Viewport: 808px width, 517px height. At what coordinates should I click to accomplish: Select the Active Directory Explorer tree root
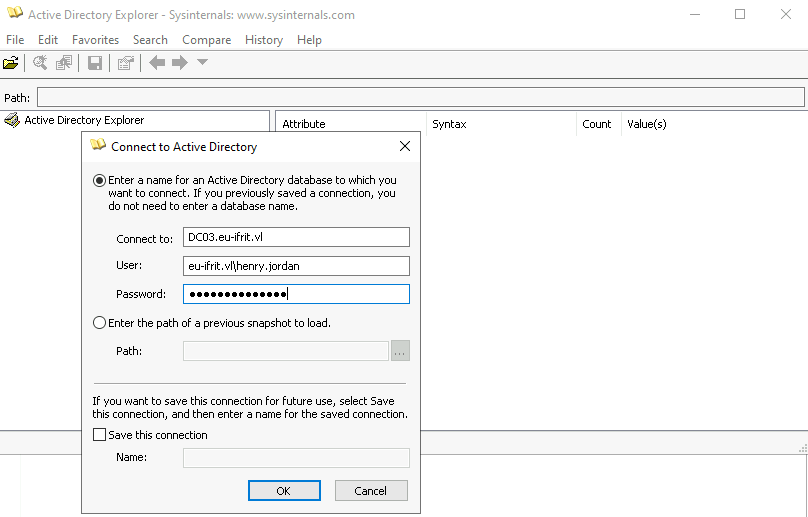click(x=84, y=120)
